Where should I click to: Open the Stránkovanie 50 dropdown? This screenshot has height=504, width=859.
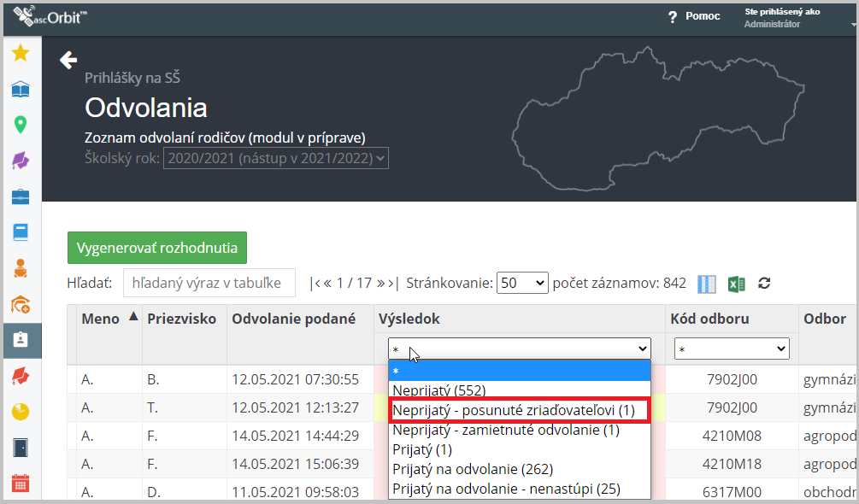pos(522,283)
